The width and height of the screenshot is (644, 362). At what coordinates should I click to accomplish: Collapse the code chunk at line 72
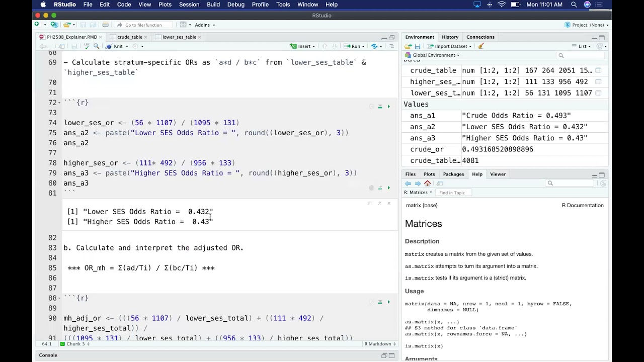tap(60, 103)
